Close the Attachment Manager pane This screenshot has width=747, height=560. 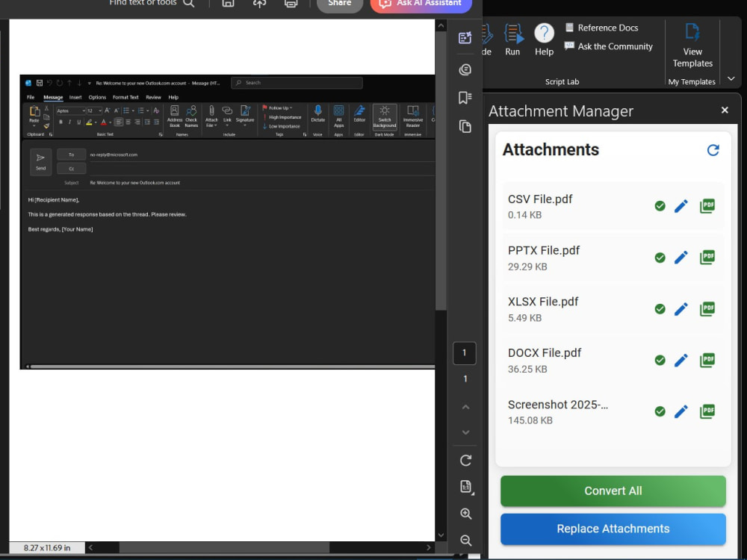[x=725, y=110]
